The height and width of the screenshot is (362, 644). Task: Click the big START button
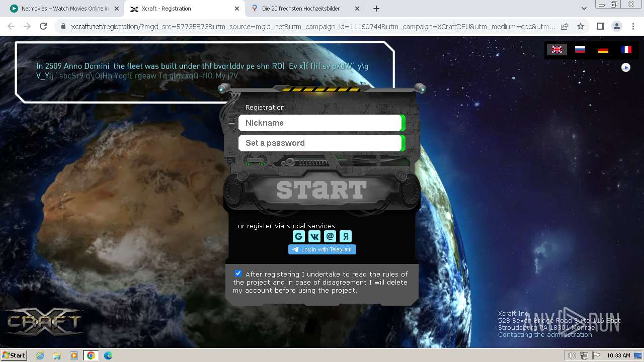pyautogui.click(x=322, y=190)
